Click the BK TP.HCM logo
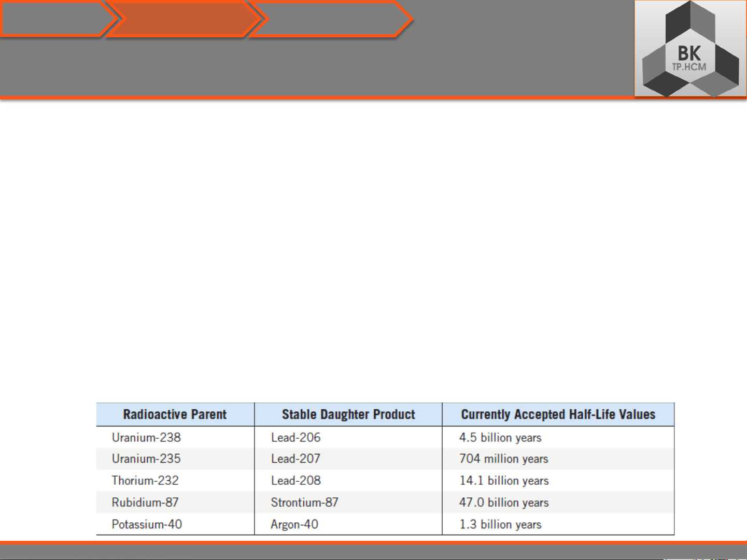Screen dimensions: 747x560 click(x=690, y=49)
